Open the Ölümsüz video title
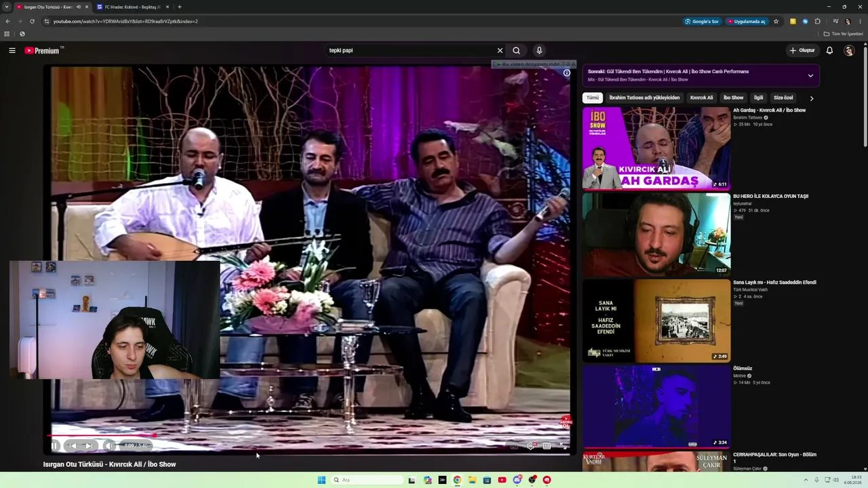The height and width of the screenshot is (488, 868). (743, 369)
